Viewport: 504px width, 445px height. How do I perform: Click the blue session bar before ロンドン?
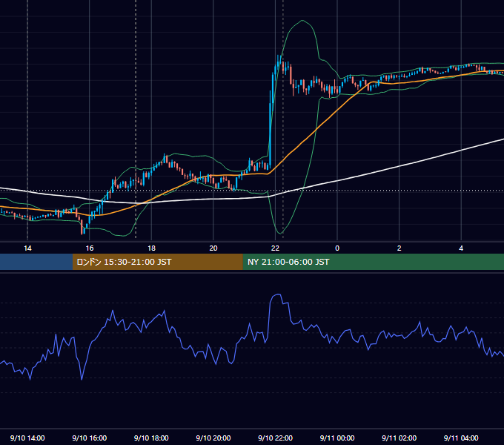pyautogui.click(x=36, y=262)
